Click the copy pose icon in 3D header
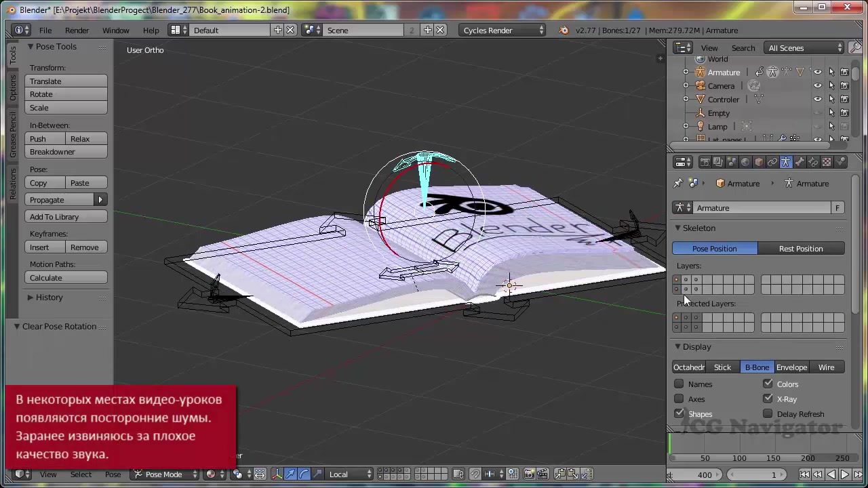The width and height of the screenshot is (868, 488). click(x=560, y=474)
